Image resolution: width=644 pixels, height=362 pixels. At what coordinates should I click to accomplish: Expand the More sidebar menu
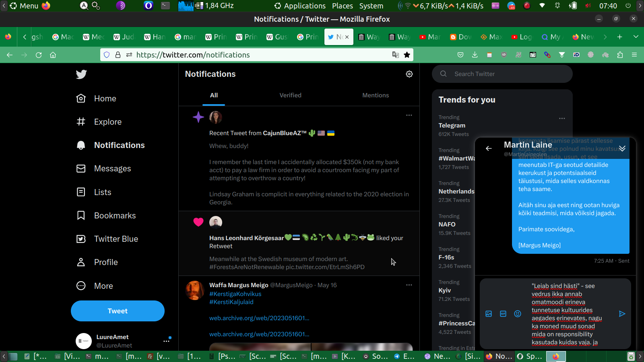[x=95, y=286]
